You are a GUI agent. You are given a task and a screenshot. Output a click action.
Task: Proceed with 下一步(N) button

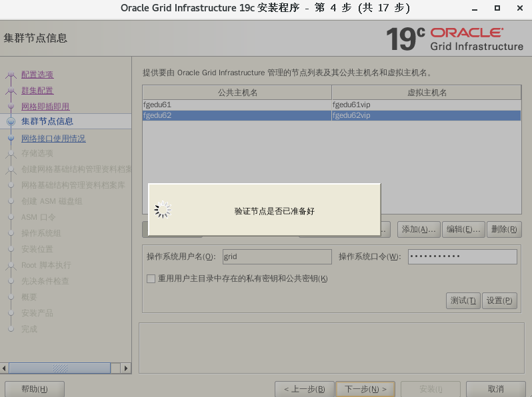click(365, 389)
